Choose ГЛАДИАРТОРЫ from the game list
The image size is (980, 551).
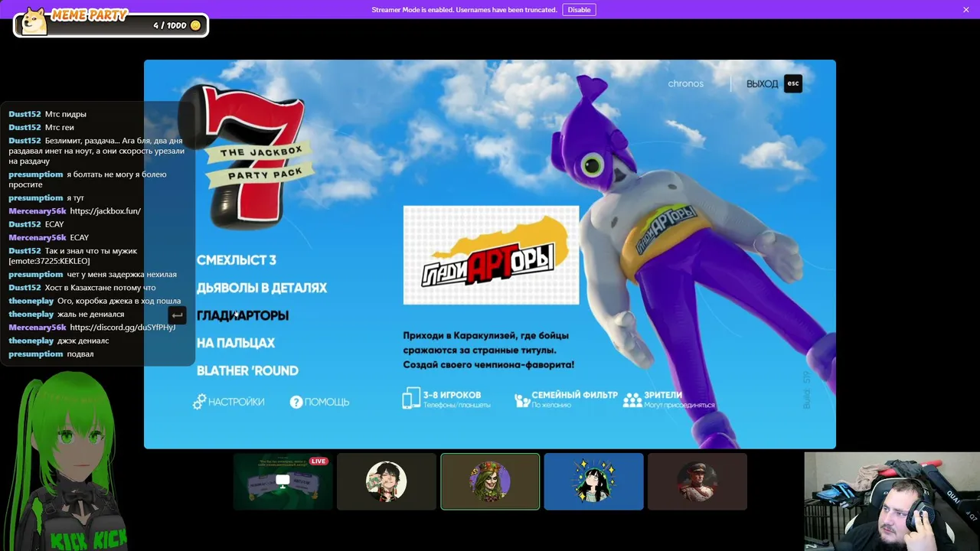click(x=243, y=315)
